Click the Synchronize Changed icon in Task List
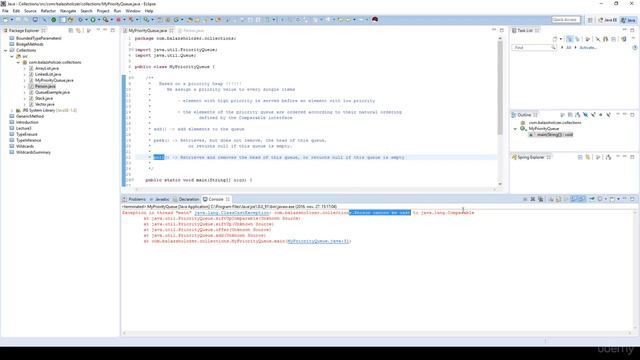Viewport: 640px width, 360px height. 623,39
